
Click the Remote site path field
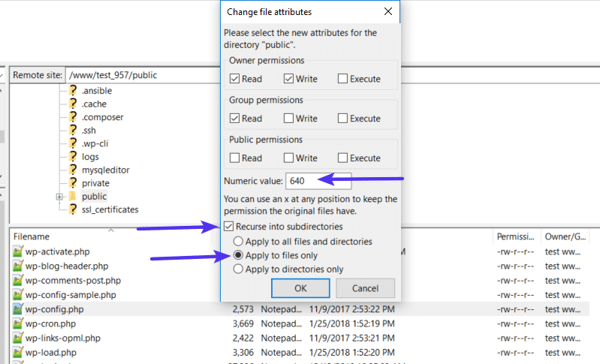tap(143, 75)
